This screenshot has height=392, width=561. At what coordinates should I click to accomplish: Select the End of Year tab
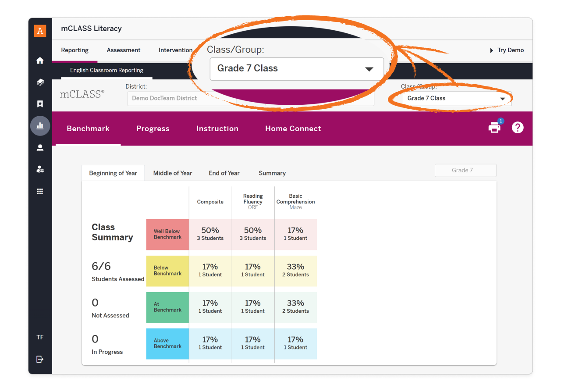tap(224, 173)
